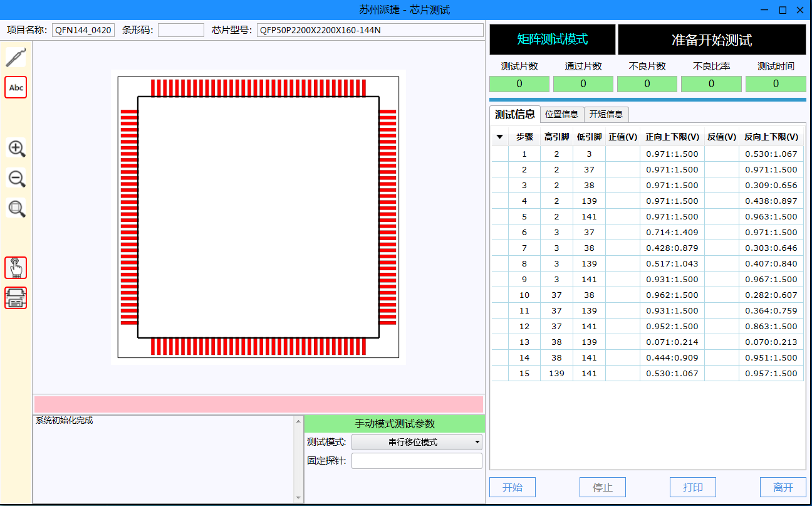
Task: Switch to the 位置信息 tab
Action: coord(562,114)
